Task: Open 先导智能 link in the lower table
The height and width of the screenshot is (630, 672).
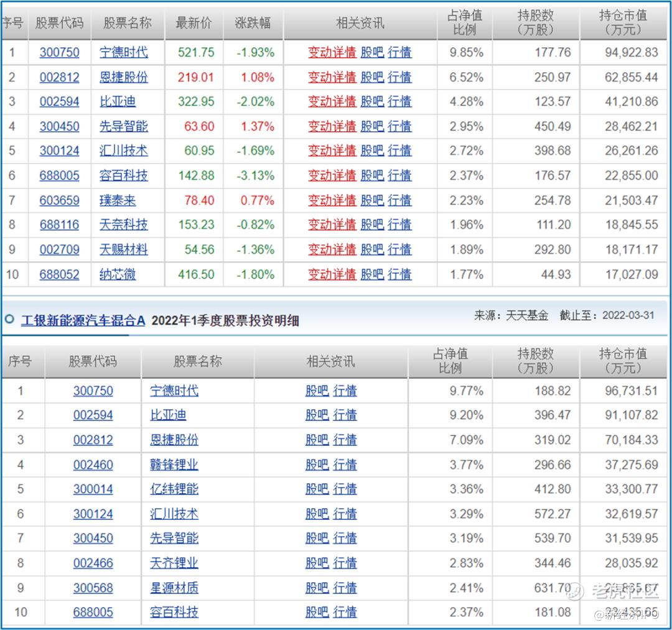Action: click(x=174, y=539)
